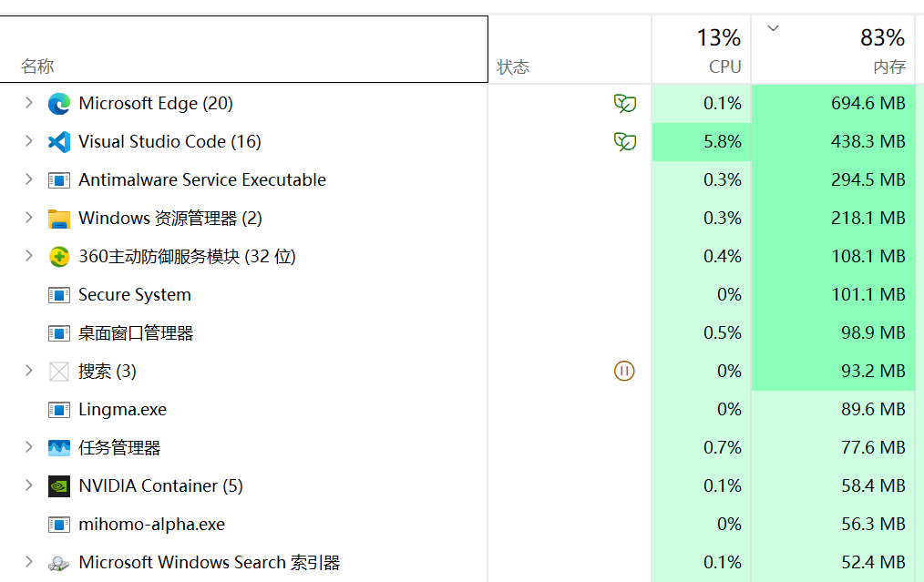The width and height of the screenshot is (924, 582).
Task: Expand the Microsoft Edge process group
Action: pos(28,103)
